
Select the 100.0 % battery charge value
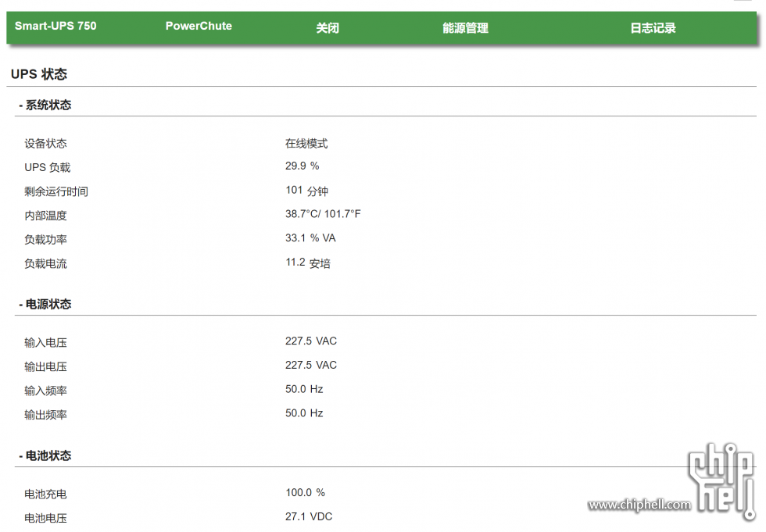(x=305, y=492)
